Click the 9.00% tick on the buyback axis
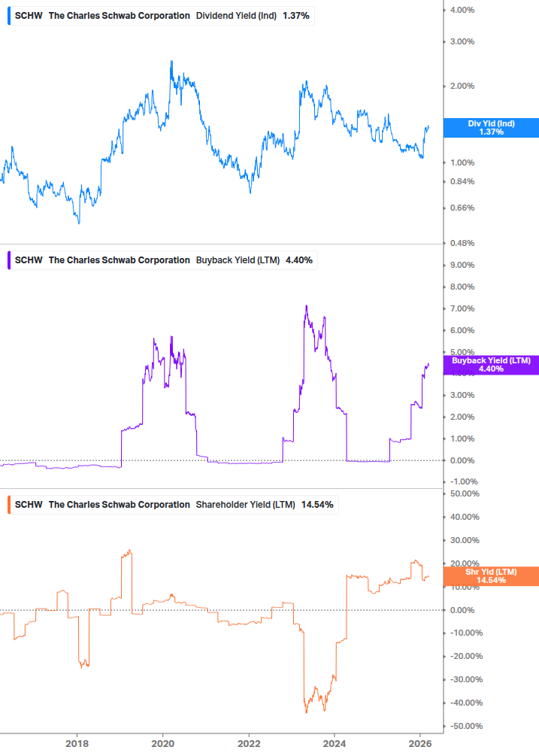This screenshot has width=539, height=756. click(x=462, y=266)
